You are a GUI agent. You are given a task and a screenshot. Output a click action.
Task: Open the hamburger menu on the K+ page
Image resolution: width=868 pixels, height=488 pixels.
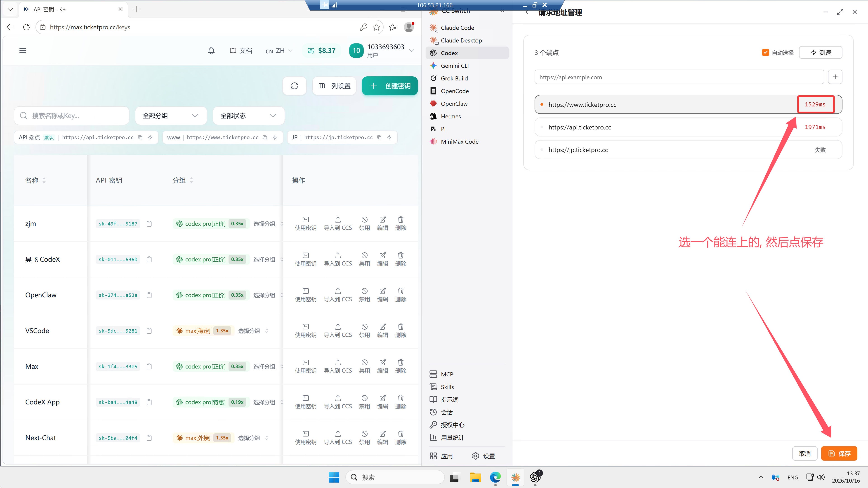[x=23, y=51]
